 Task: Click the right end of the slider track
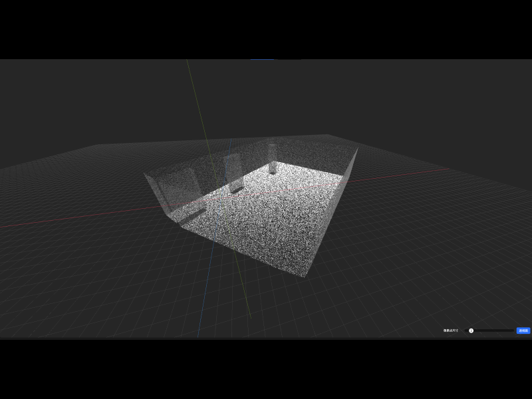pyautogui.click(x=513, y=330)
